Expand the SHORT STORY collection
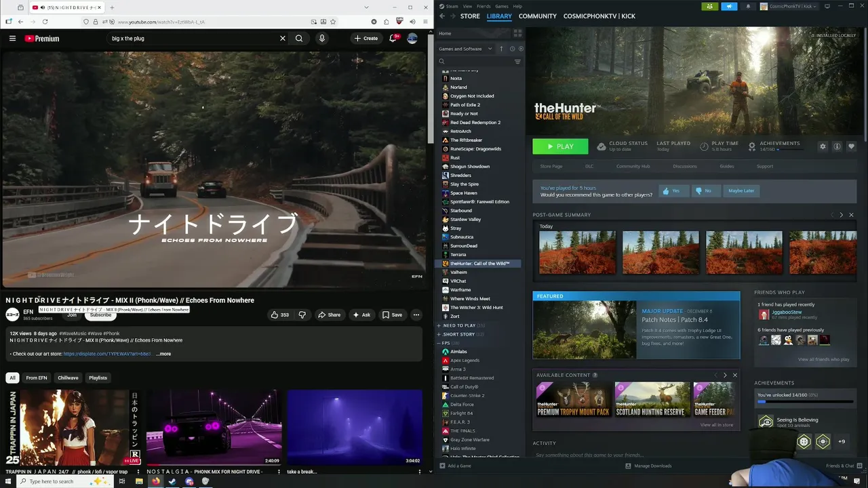 (x=439, y=334)
